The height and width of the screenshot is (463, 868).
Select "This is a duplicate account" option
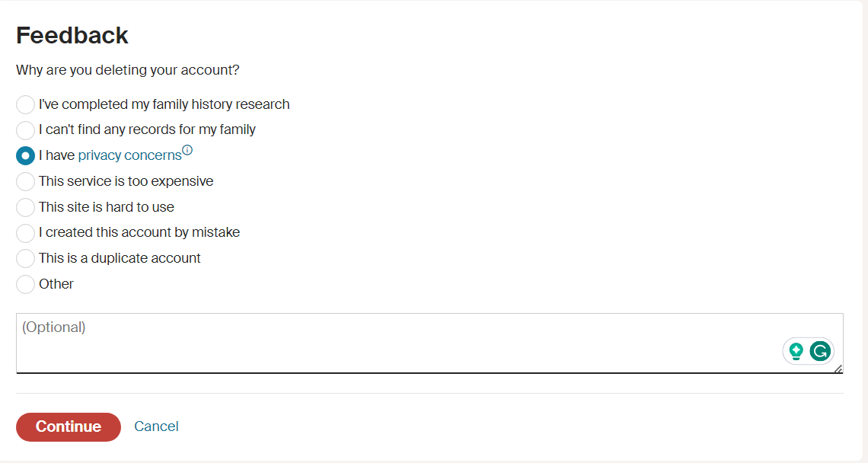click(25, 259)
